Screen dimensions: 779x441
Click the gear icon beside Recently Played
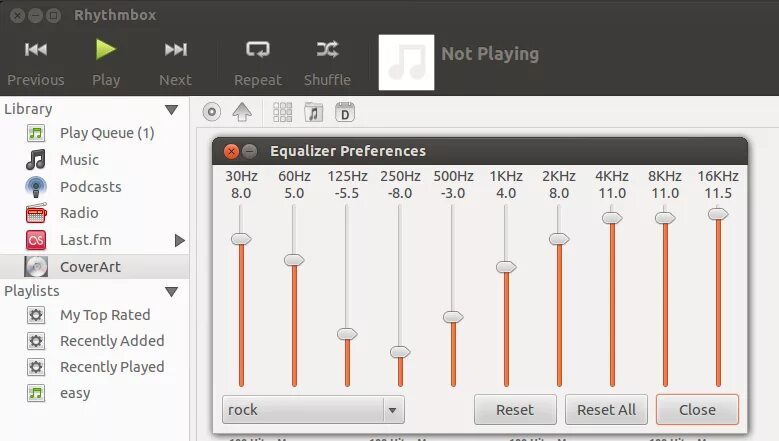click(36, 367)
